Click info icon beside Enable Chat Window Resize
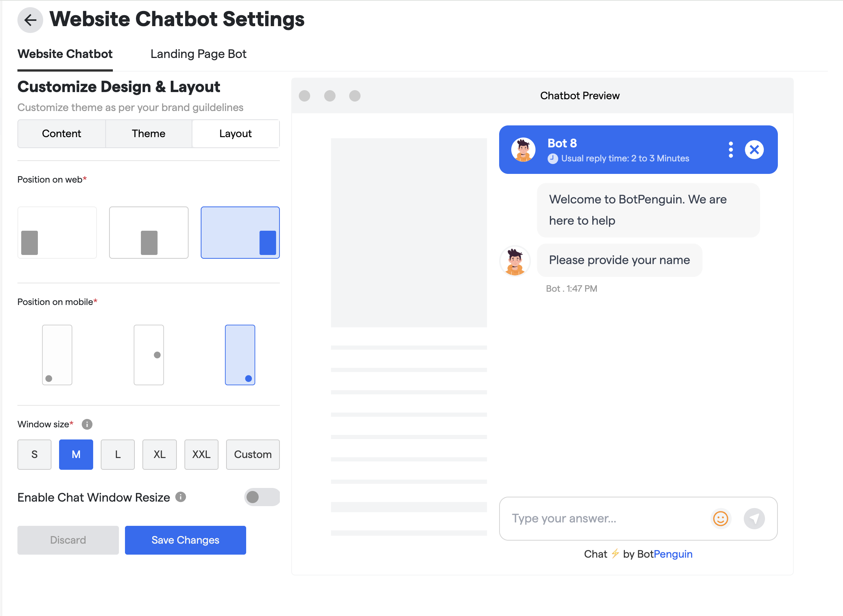The width and height of the screenshot is (843, 616). click(x=181, y=497)
